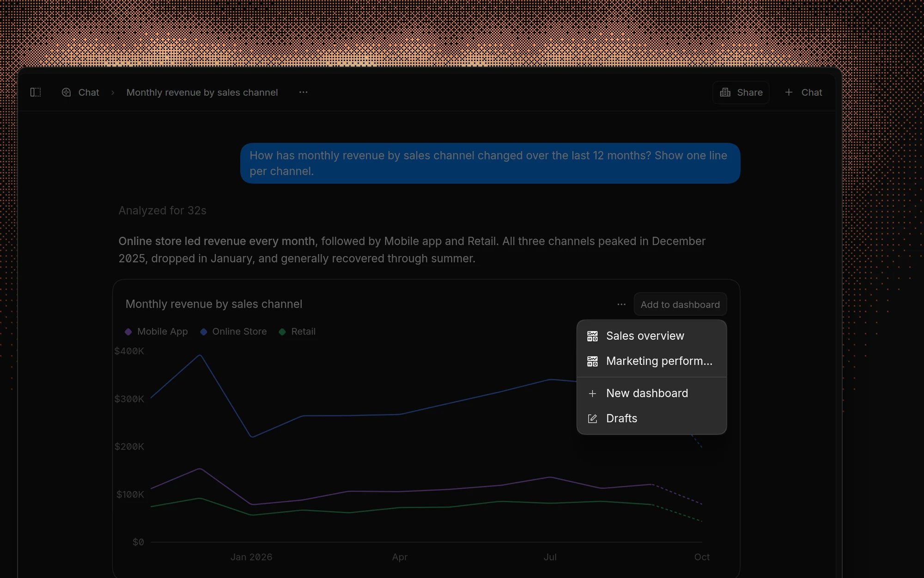Click the $100K axis label

[130, 494]
